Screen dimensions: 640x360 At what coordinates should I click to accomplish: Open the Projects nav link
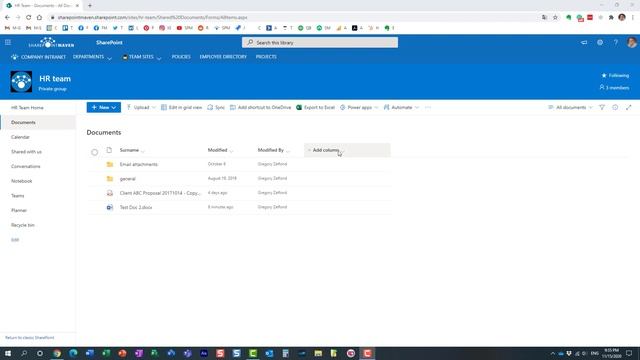(x=266, y=57)
